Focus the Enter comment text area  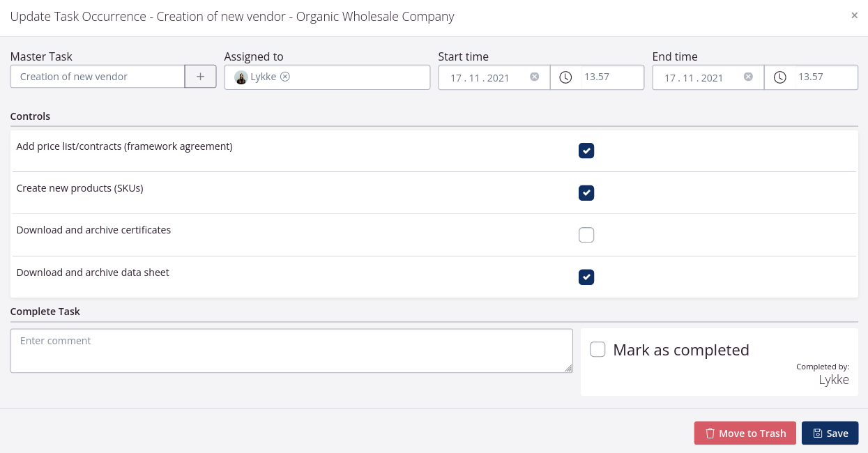pyautogui.click(x=291, y=351)
